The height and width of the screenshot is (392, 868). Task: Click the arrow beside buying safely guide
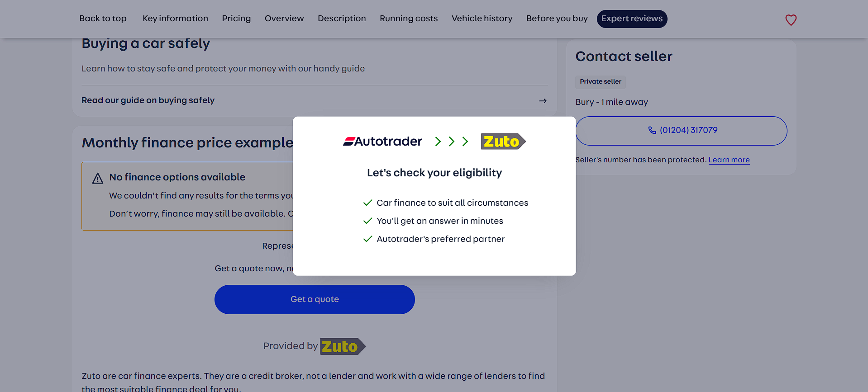click(543, 101)
